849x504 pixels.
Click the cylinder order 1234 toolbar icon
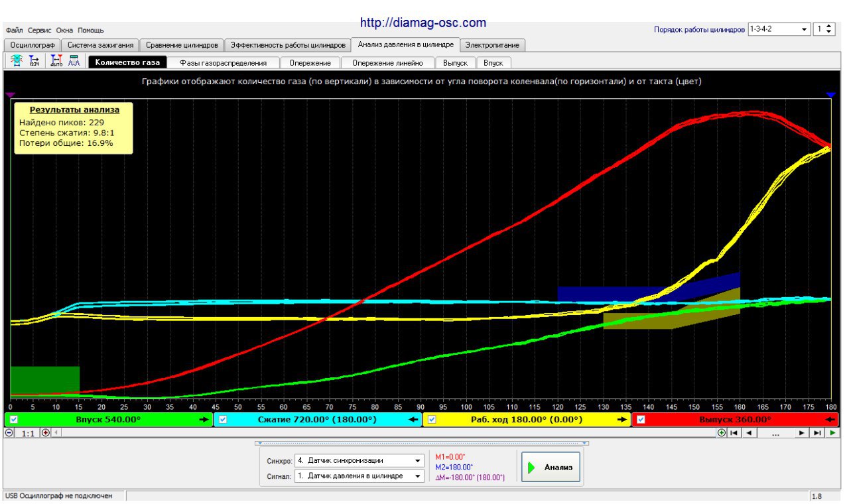(34, 61)
